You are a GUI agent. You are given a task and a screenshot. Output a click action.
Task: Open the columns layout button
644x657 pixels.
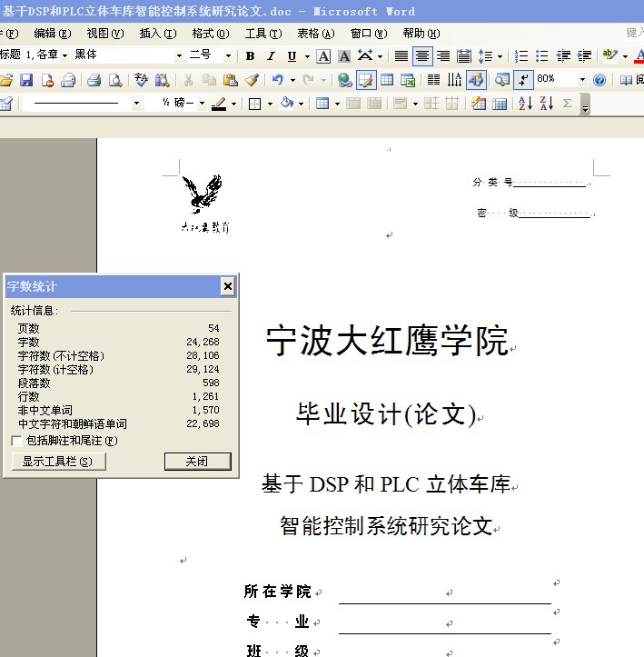[x=433, y=80]
